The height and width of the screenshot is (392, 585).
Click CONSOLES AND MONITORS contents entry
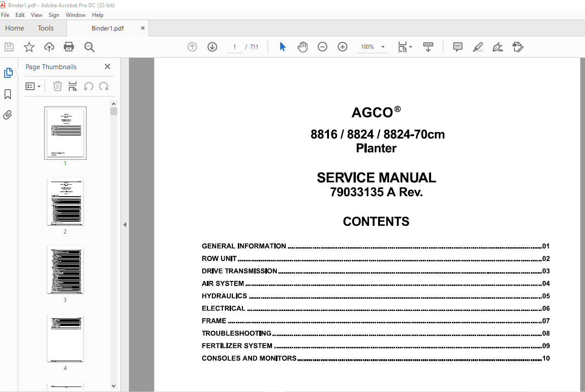tap(376, 358)
